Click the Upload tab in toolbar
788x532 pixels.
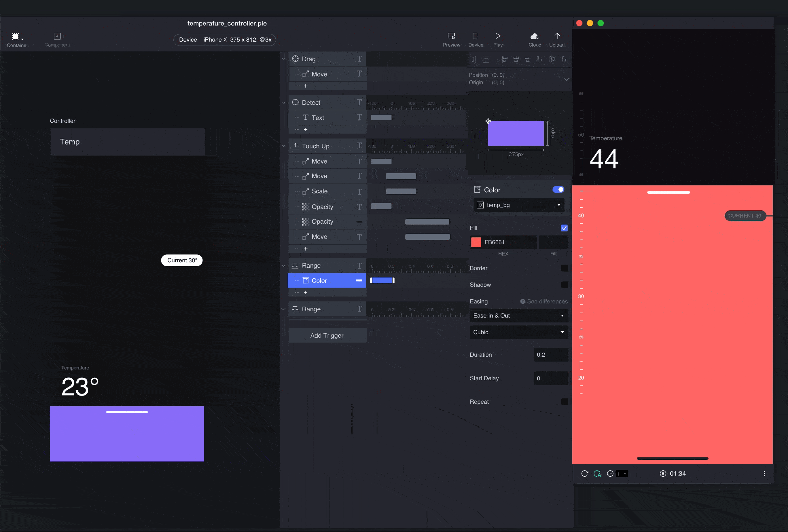pyautogui.click(x=557, y=39)
